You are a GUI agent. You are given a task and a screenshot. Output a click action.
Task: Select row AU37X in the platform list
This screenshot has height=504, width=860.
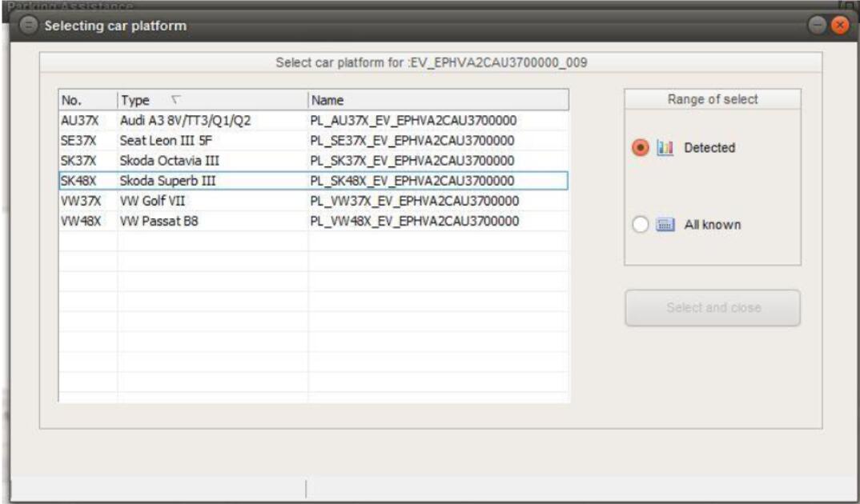click(x=313, y=121)
